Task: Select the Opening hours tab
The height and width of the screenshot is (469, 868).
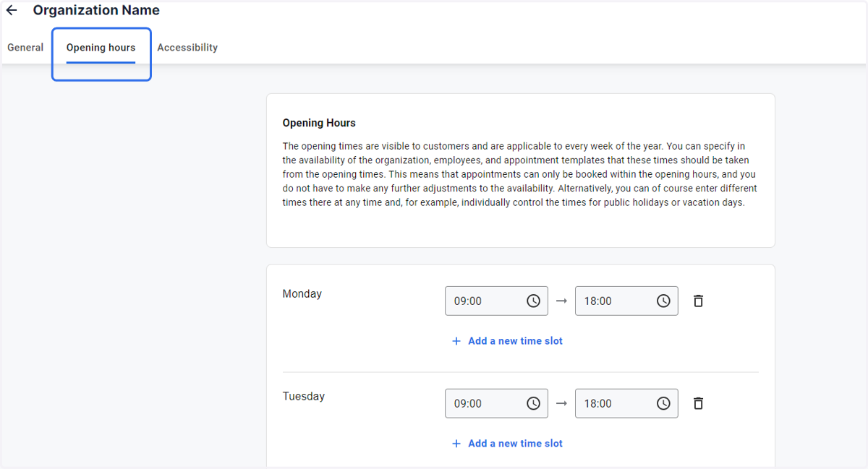Action: point(101,48)
